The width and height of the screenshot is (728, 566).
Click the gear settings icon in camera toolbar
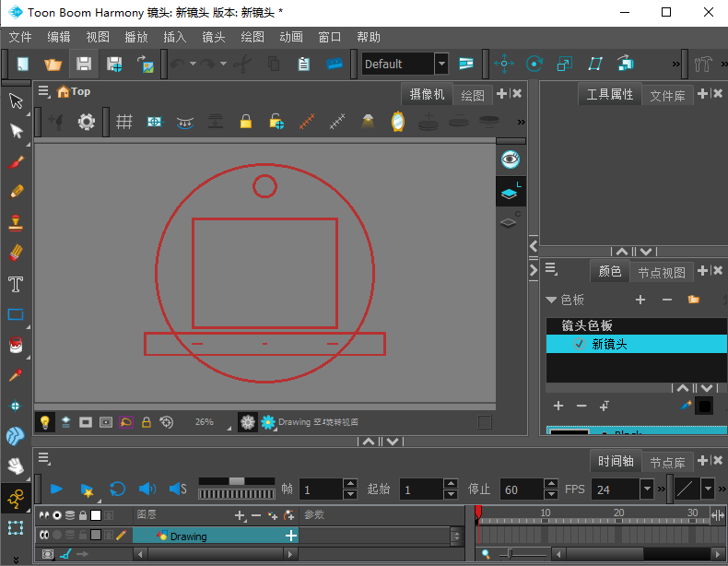[87, 122]
